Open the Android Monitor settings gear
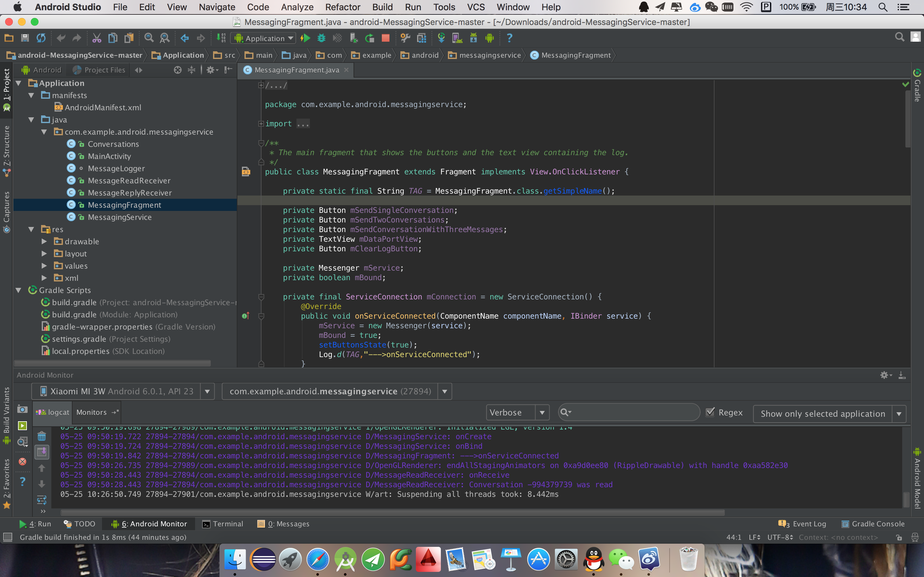This screenshot has width=924, height=577. tap(885, 375)
